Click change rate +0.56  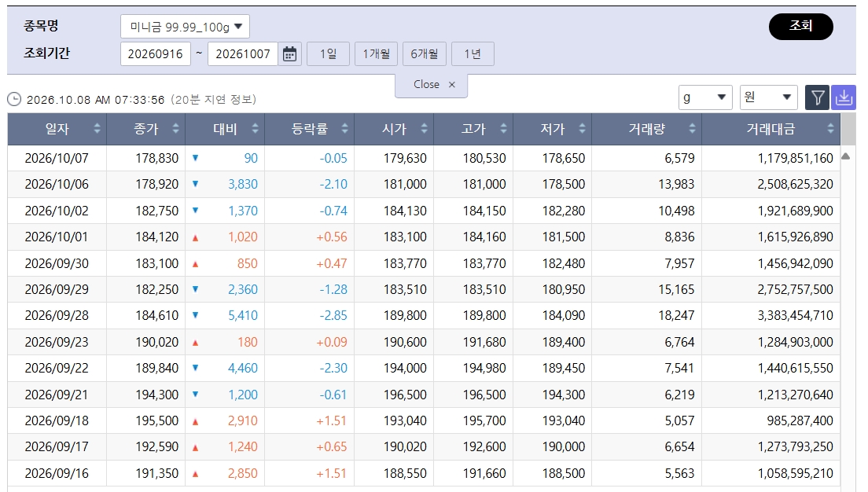tap(332, 237)
